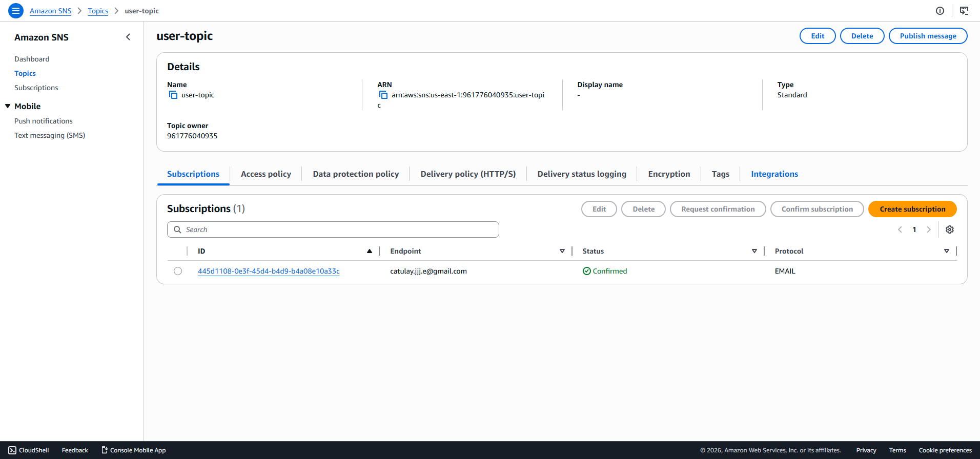
Task: Click Publish message button
Action: [x=928, y=36]
